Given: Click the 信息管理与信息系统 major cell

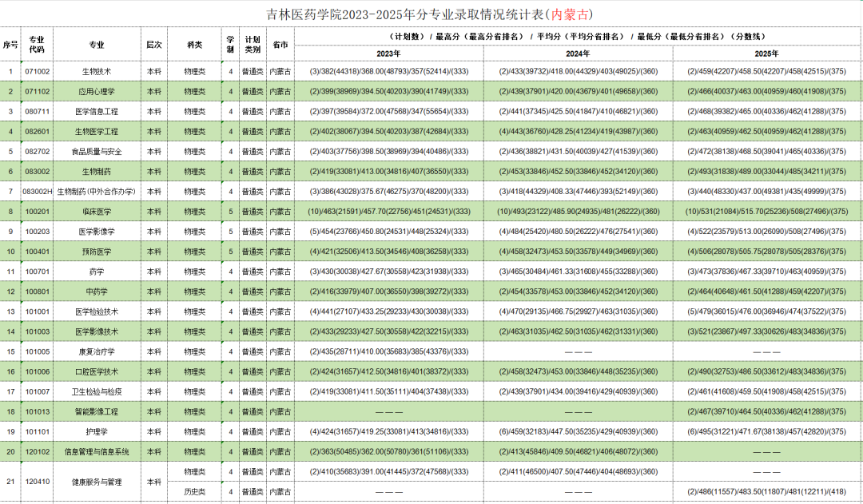Looking at the screenshot, I should click(x=97, y=452).
